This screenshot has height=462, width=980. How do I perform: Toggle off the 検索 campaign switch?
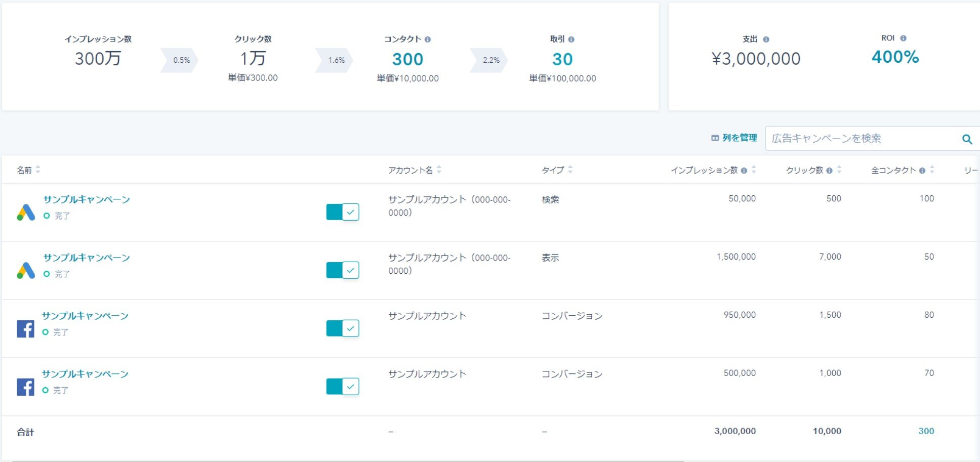[x=343, y=212]
